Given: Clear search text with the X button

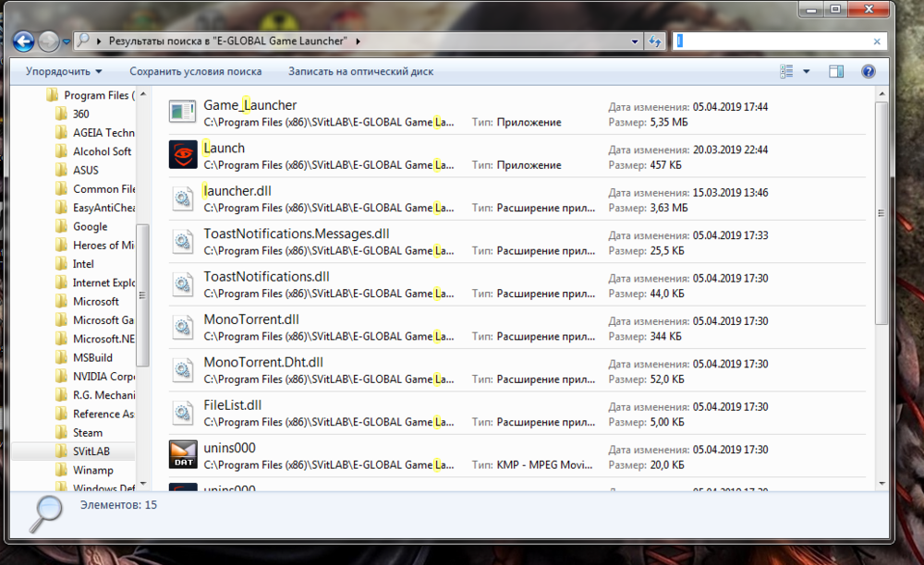Looking at the screenshot, I should [x=877, y=42].
